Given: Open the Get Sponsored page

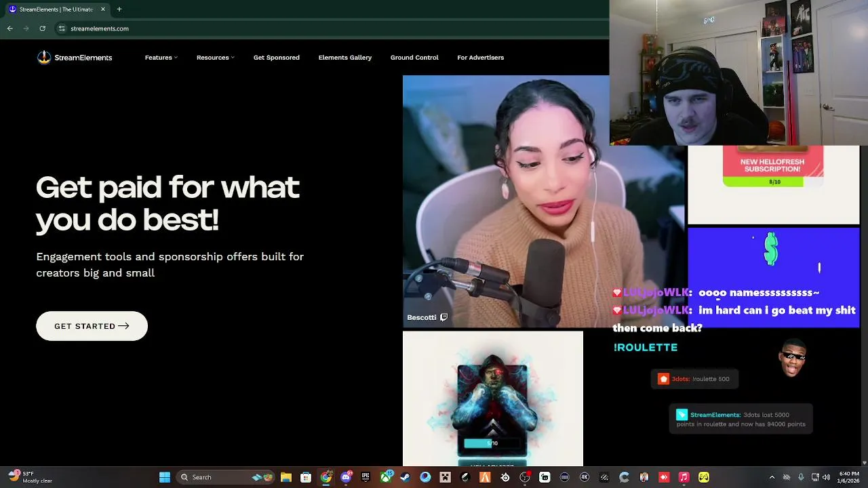Looking at the screenshot, I should (x=277, y=58).
